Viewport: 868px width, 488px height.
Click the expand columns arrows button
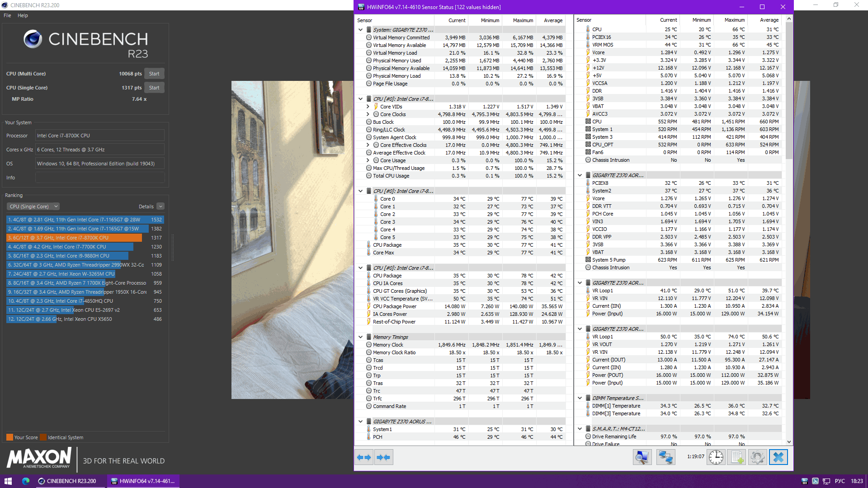[x=364, y=457]
